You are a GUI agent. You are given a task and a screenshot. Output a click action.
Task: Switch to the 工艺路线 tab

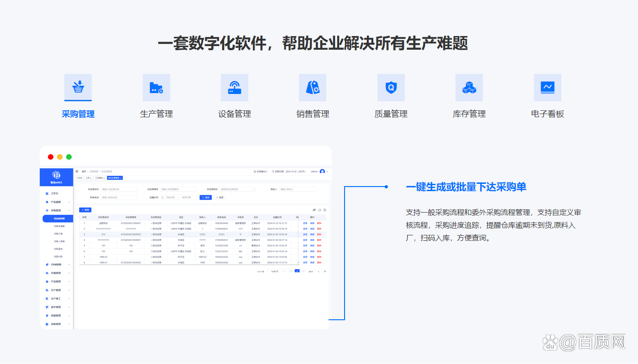tap(99, 177)
